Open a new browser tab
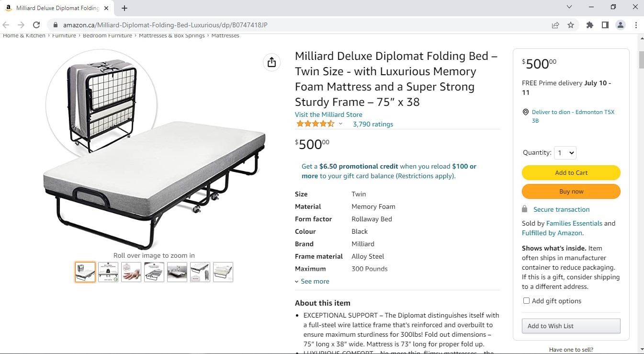 [124, 8]
